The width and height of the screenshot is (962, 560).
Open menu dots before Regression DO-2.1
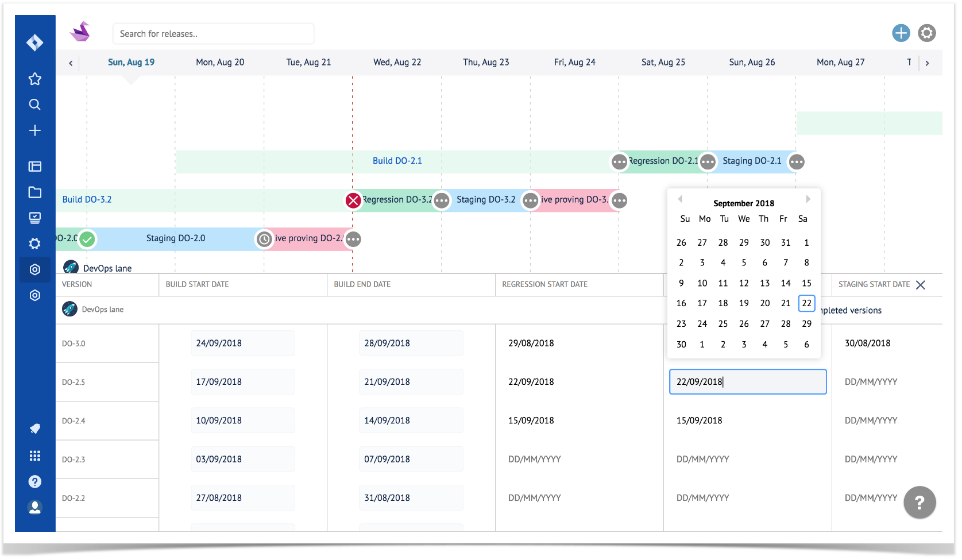click(x=619, y=162)
